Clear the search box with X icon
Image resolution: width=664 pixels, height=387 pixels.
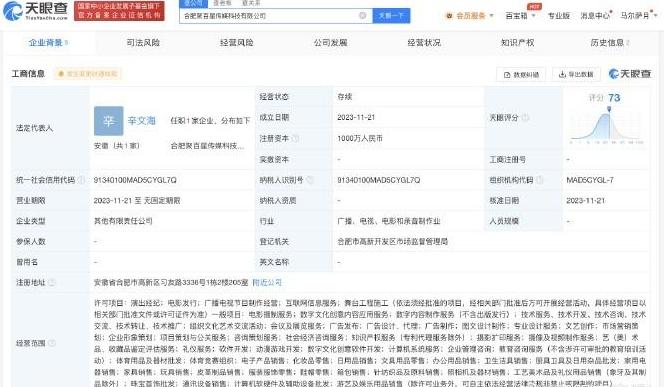tap(362, 15)
